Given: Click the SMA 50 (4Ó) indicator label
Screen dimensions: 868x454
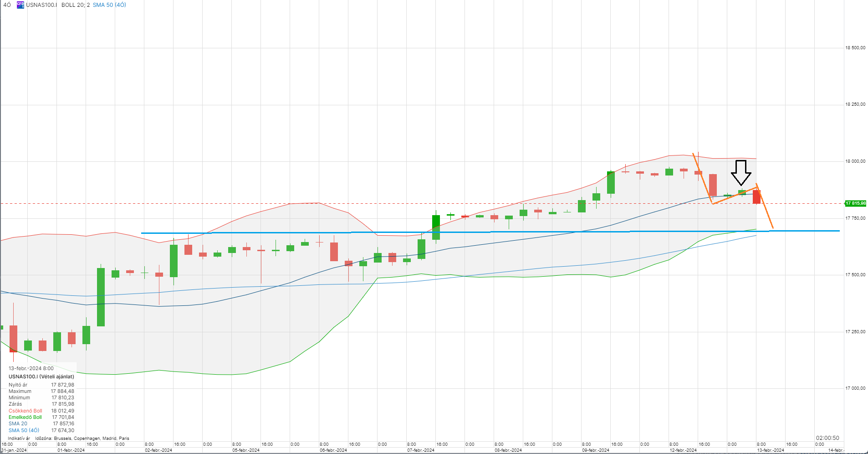Looking at the screenshot, I should pos(109,5).
